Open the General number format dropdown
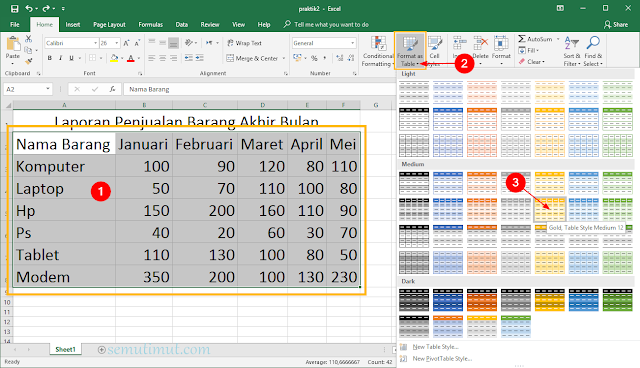Screen dimensions: 640x368 click(352, 43)
